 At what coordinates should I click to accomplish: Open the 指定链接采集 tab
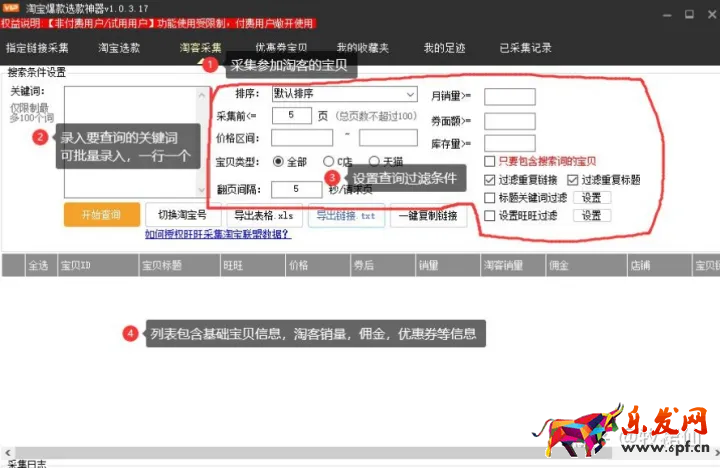pos(37,48)
